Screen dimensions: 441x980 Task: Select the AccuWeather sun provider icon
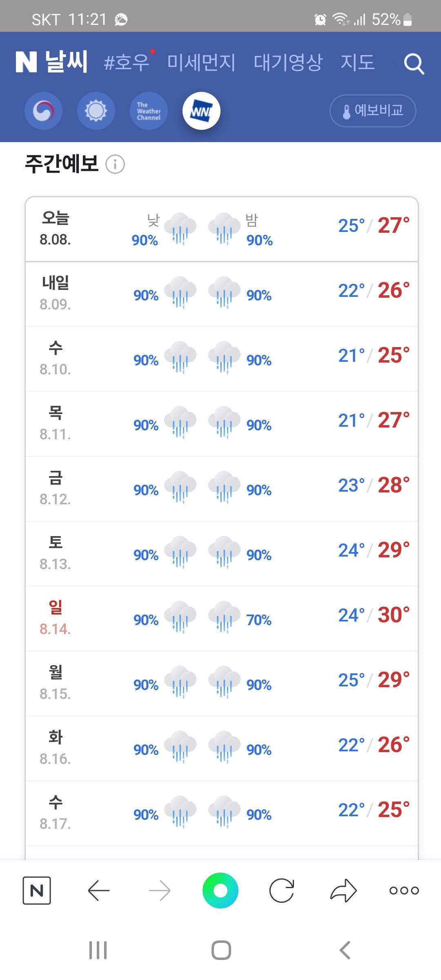coord(96,111)
